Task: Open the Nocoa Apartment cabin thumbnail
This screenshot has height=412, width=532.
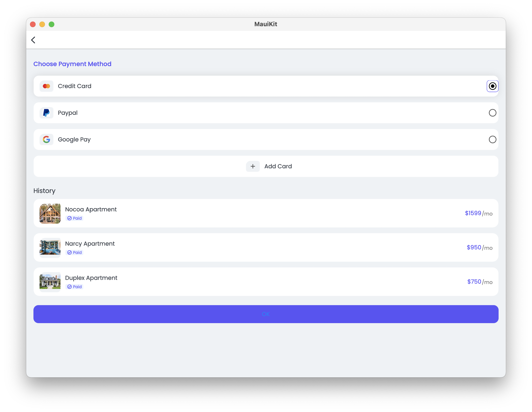Action: point(50,213)
